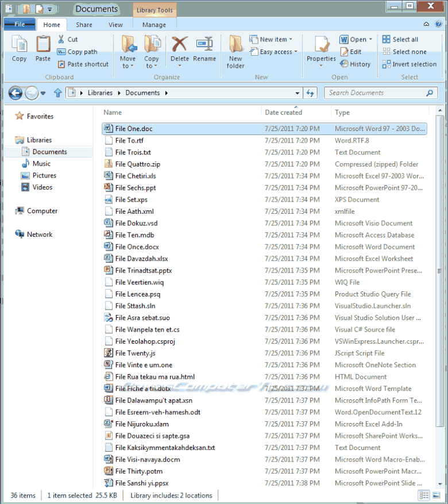This screenshot has width=448, height=504.
Task: Sort by the Type column header
Action: pyautogui.click(x=342, y=113)
